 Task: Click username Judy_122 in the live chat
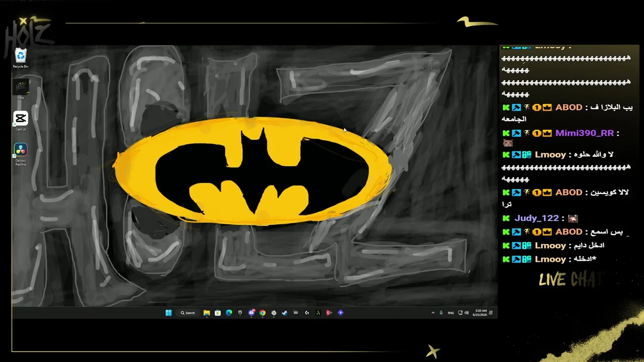(x=536, y=218)
